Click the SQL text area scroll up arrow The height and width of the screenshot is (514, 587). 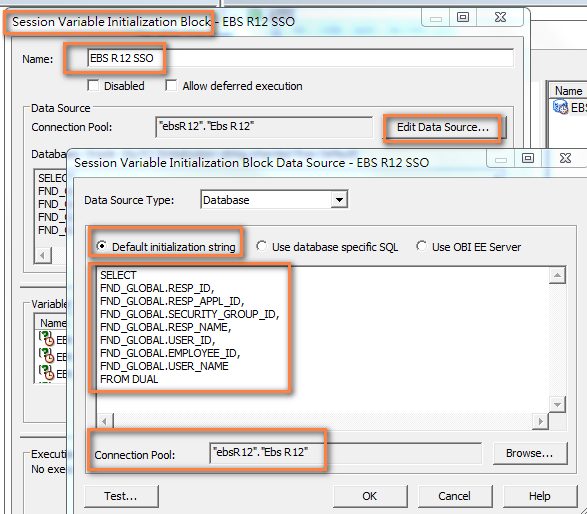point(557,276)
